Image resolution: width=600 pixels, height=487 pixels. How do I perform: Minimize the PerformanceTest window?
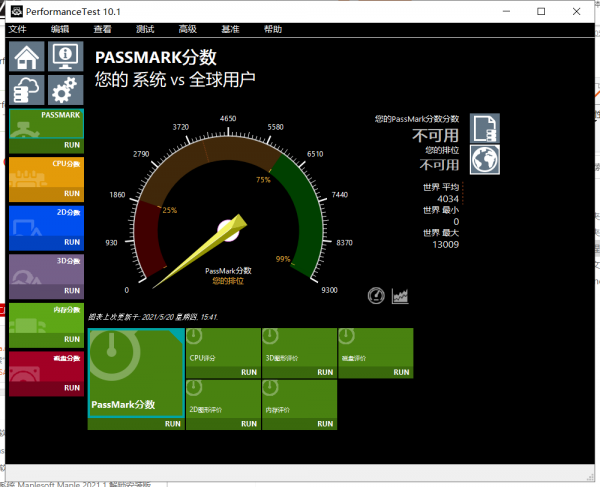point(506,11)
